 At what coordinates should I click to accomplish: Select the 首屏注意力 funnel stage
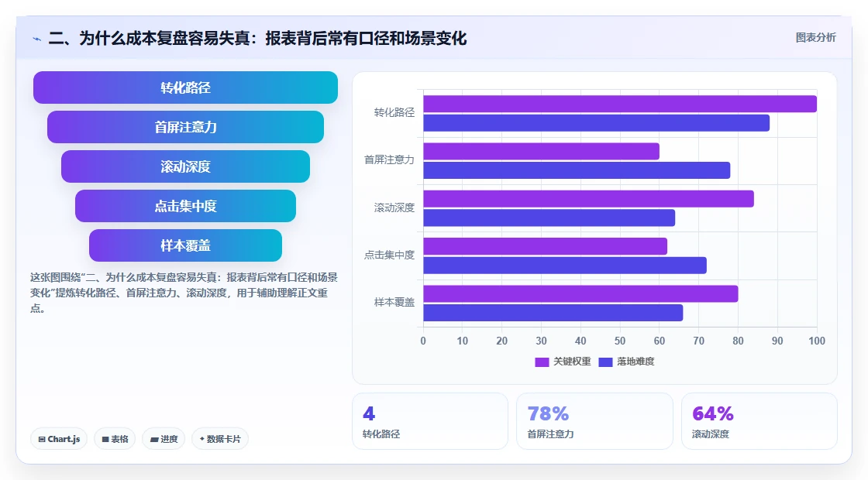coord(185,127)
